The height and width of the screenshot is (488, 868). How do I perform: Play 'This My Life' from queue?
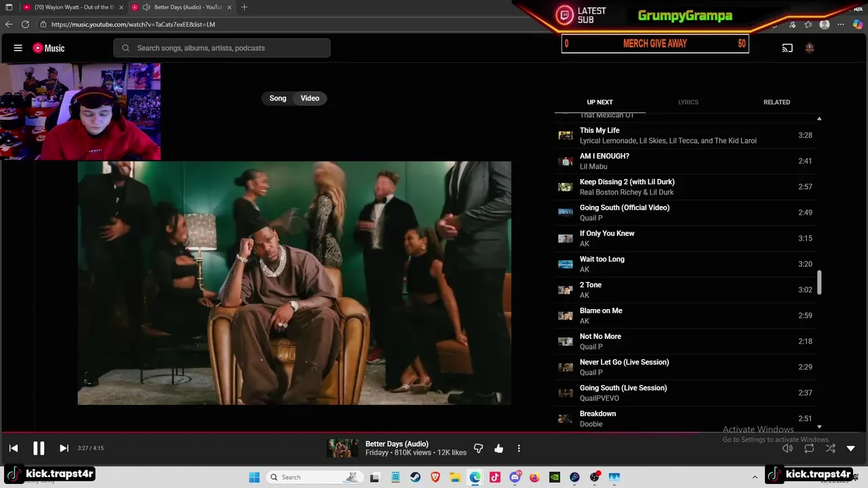click(685, 136)
